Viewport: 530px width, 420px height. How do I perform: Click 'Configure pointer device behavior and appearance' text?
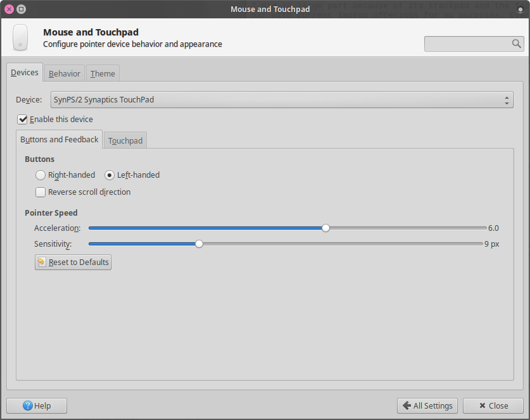(132, 44)
